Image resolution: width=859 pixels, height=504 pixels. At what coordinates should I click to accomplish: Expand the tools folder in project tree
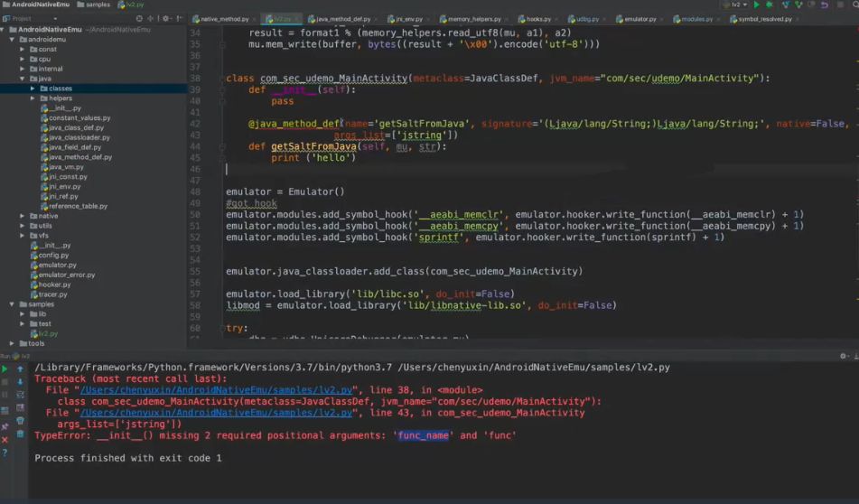tap(12, 343)
